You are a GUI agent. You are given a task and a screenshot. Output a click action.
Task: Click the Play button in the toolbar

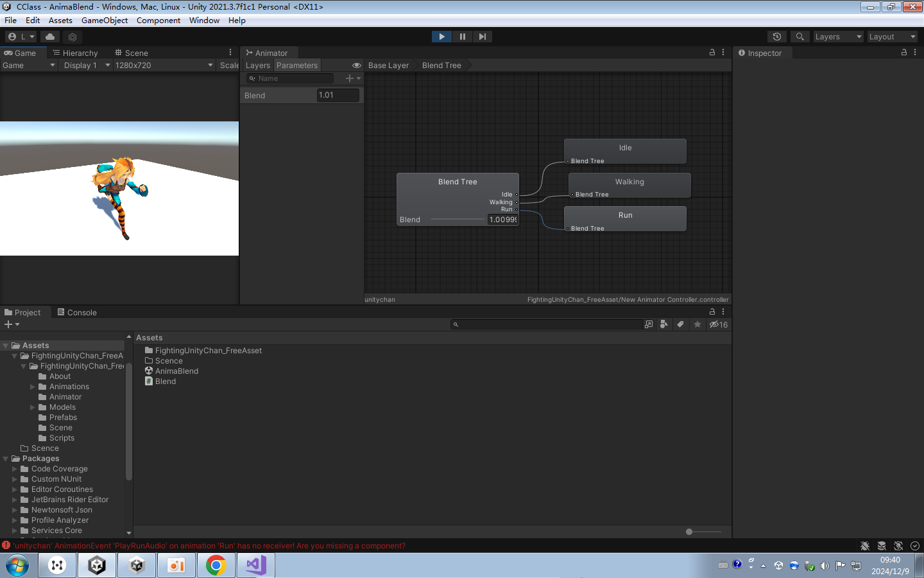[441, 37]
